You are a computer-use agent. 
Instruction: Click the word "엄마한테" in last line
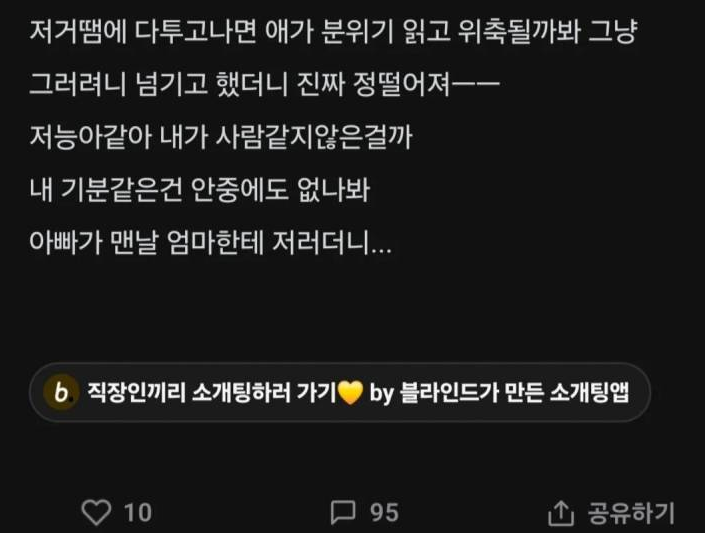tap(215, 242)
